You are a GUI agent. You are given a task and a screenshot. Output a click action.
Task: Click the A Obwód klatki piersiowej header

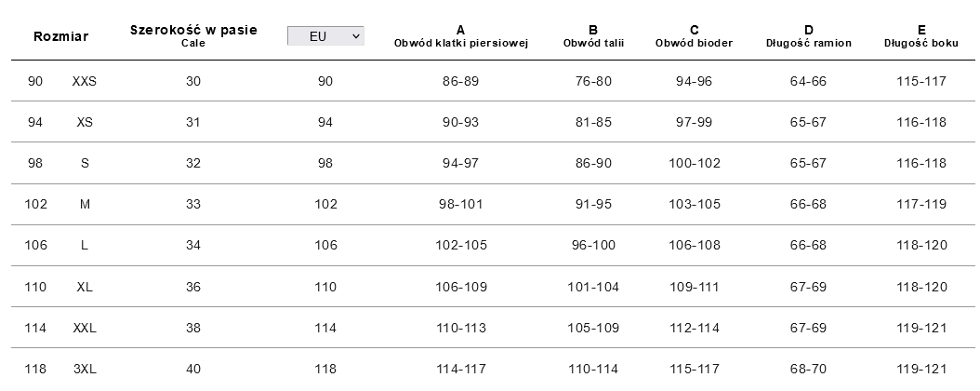[460, 36]
